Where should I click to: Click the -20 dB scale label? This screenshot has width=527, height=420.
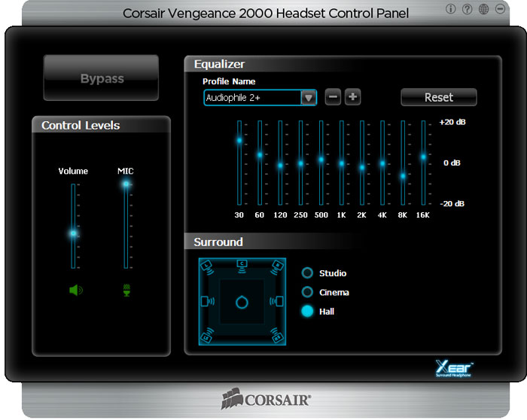click(x=452, y=204)
